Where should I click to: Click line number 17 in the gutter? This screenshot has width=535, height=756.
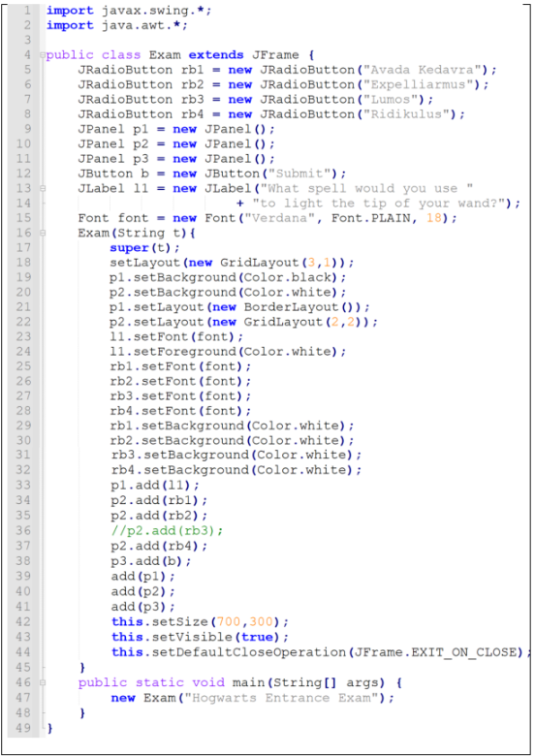point(23,248)
